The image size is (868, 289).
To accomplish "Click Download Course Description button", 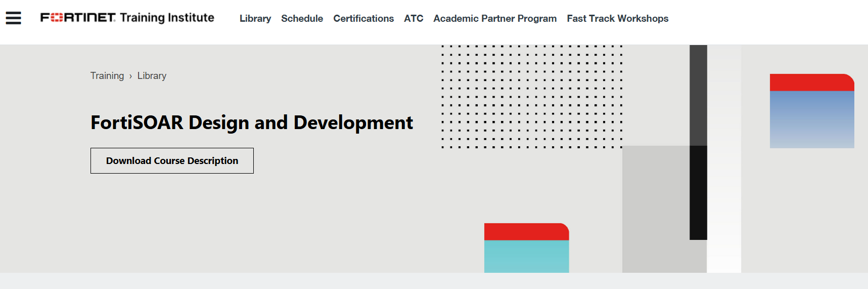I will coord(172,160).
